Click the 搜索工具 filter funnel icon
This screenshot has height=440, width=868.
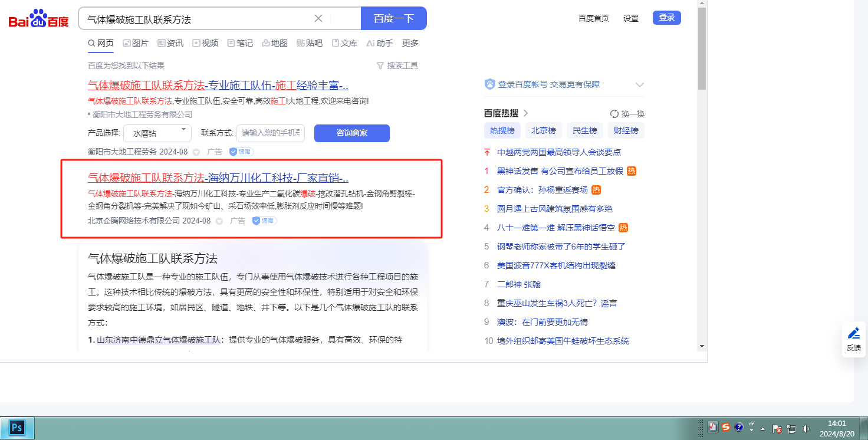point(380,65)
